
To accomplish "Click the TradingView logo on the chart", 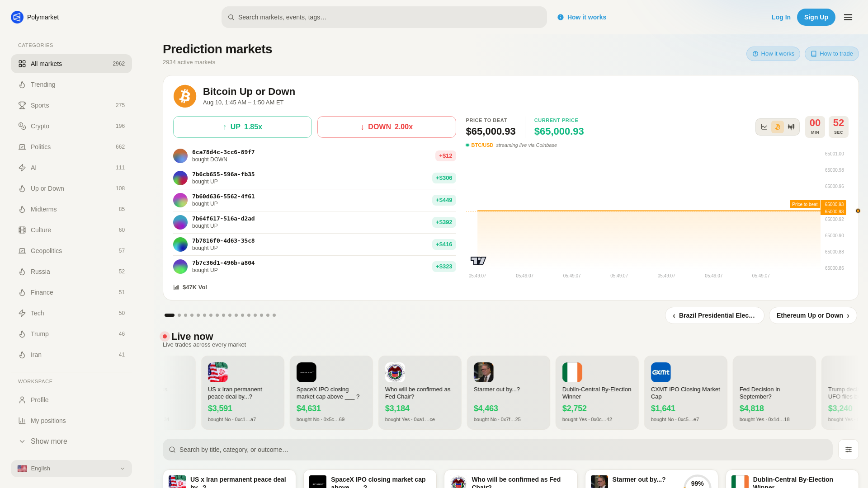I will (478, 261).
